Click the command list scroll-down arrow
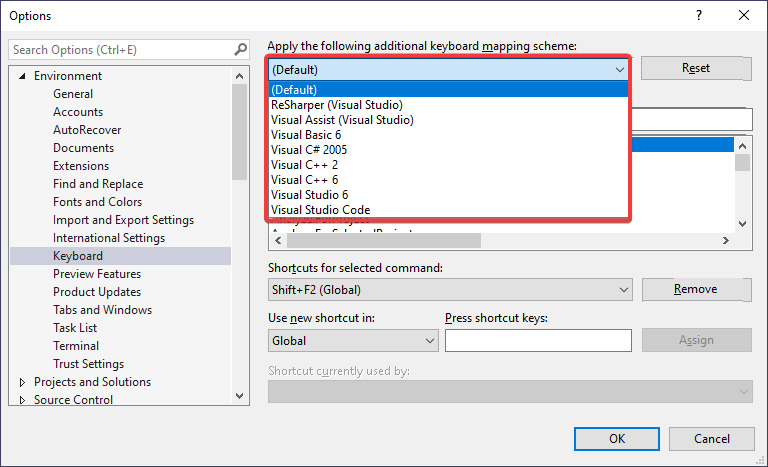 (743, 224)
